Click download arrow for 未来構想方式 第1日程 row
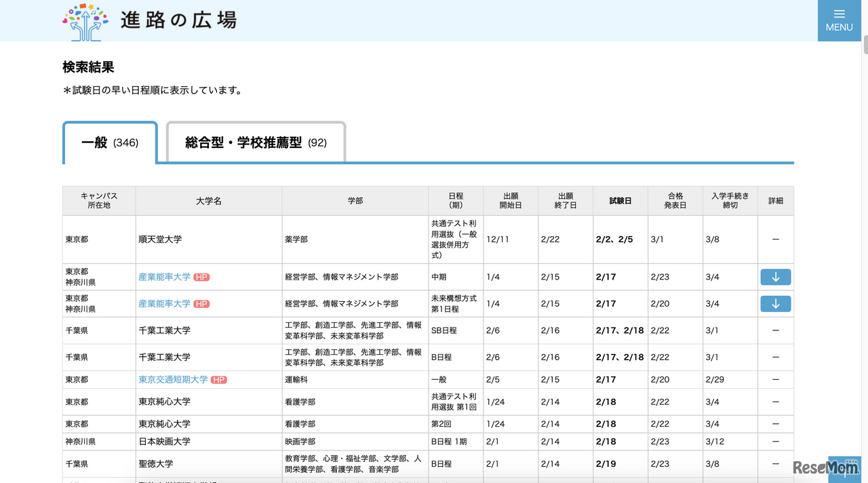 775,303
